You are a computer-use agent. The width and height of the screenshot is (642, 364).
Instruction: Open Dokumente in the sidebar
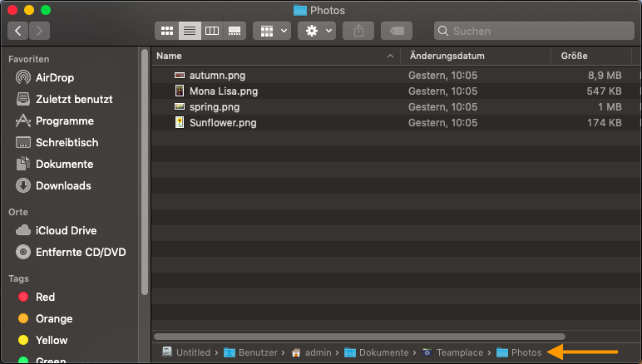(54, 165)
